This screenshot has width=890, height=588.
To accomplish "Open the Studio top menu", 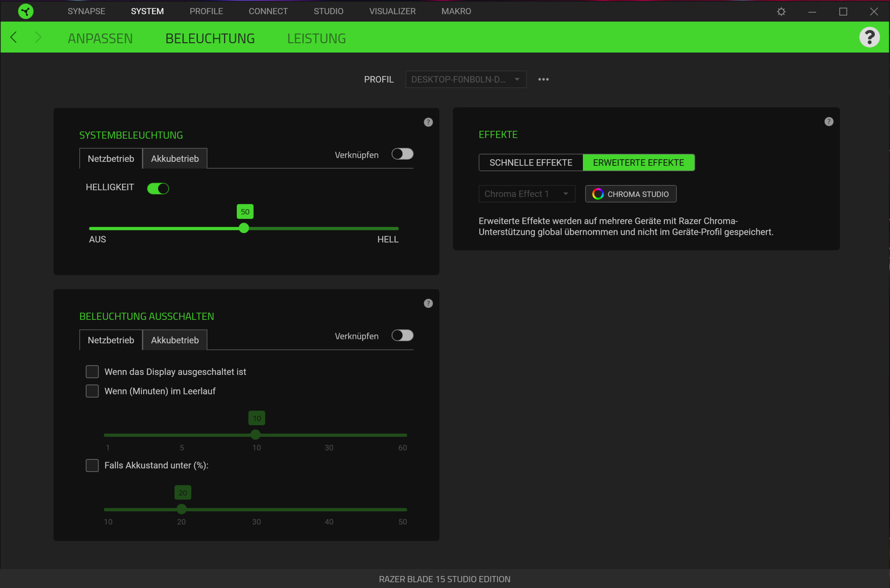I will point(329,11).
